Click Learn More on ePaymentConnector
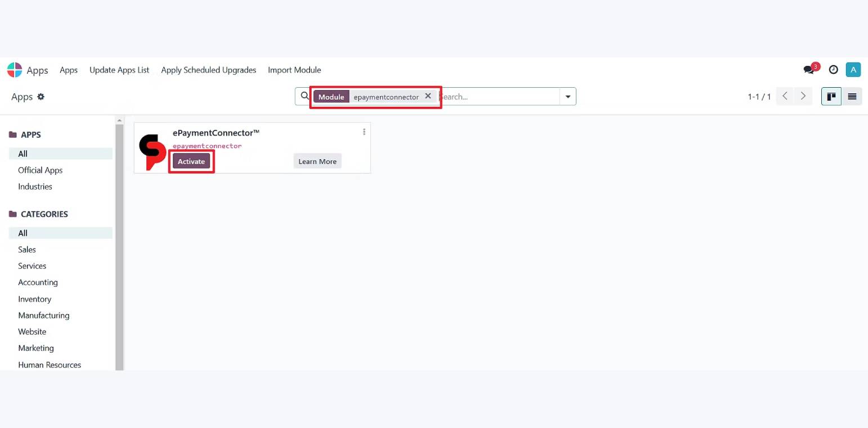 tap(317, 161)
